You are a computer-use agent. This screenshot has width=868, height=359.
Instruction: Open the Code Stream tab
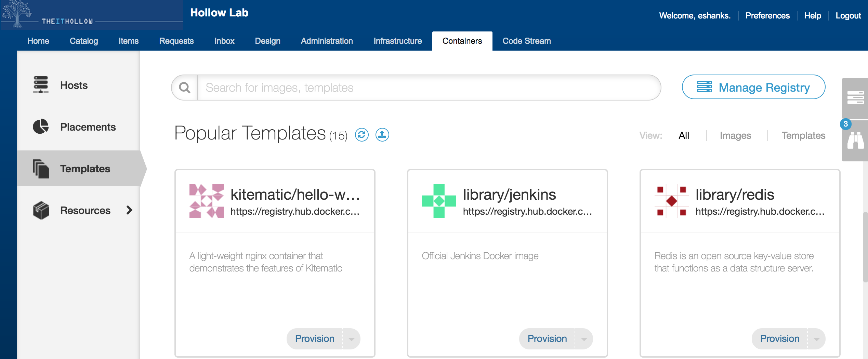click(x=526, y=41)
